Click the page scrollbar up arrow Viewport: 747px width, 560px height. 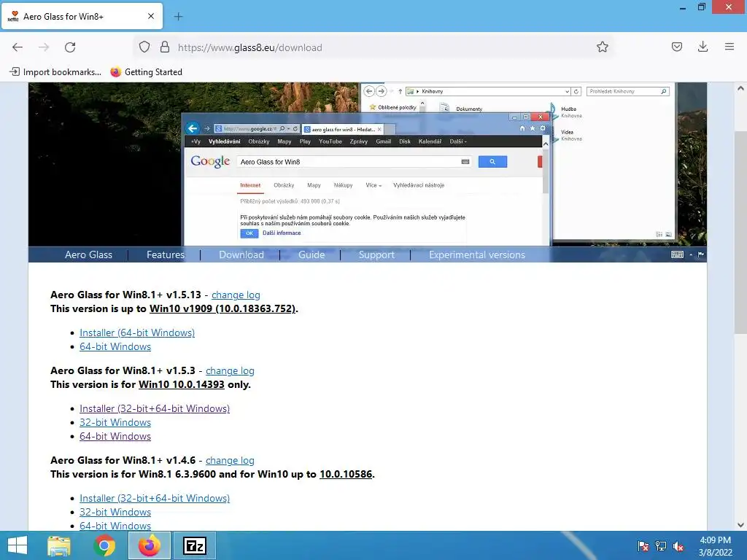740,88
